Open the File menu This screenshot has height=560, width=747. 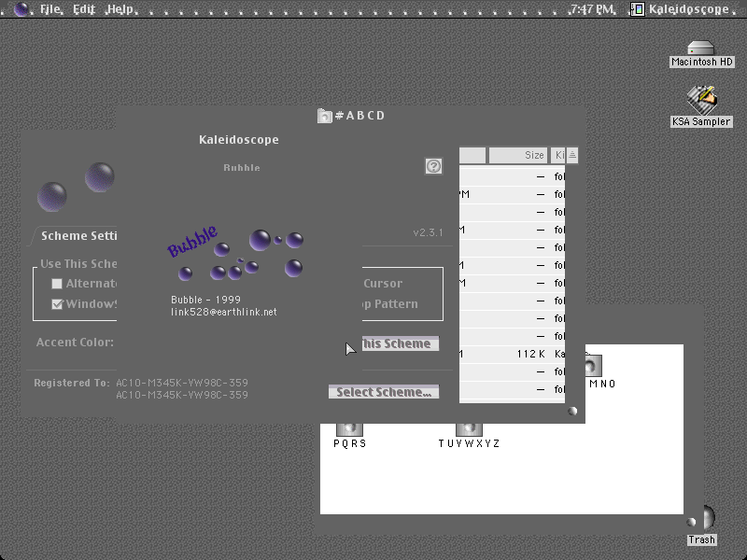point(50,9)
